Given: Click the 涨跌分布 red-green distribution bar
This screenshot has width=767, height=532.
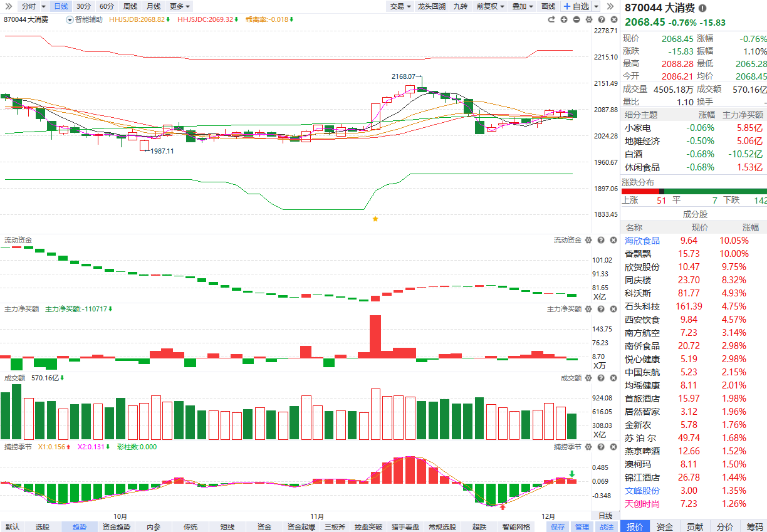Looking at the screenshot, I should (694, 191).
